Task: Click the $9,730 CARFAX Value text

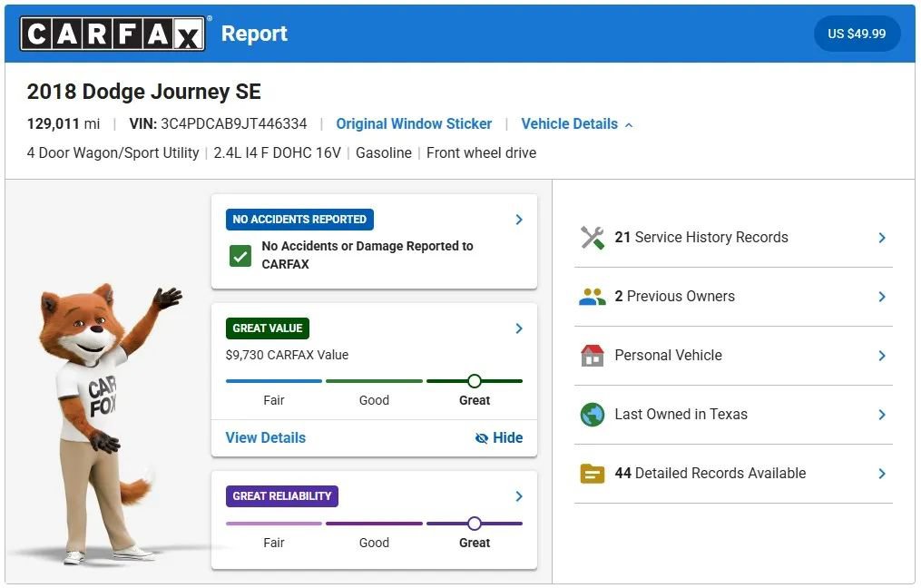Action: pyautogui.click(x=288, y=355)
